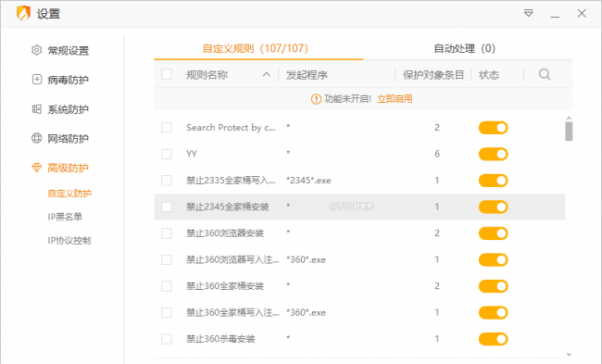Select the 禁止360全家桶安装 rule name
The image size is (602, 364).
pos(225,286)
